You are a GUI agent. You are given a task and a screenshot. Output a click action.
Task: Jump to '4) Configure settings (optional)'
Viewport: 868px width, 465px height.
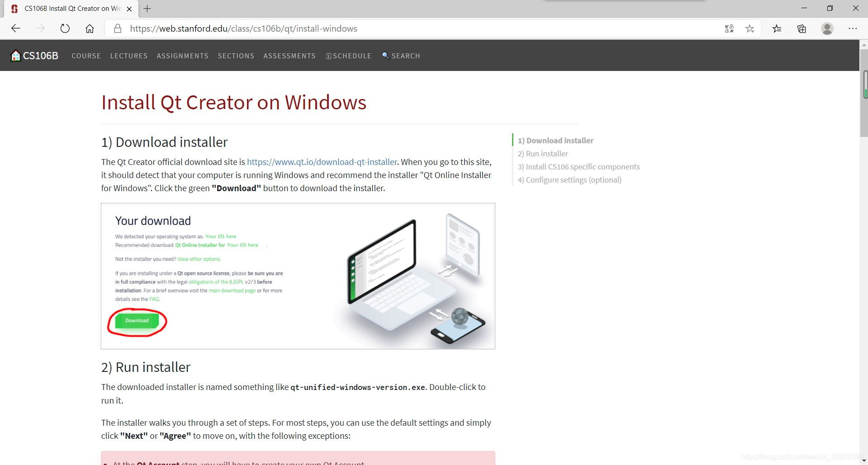pos(569,180)
